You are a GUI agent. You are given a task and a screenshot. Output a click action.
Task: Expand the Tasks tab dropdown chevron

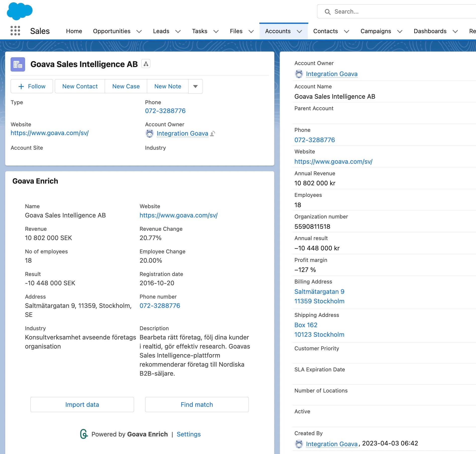click(x=216, y=31)
